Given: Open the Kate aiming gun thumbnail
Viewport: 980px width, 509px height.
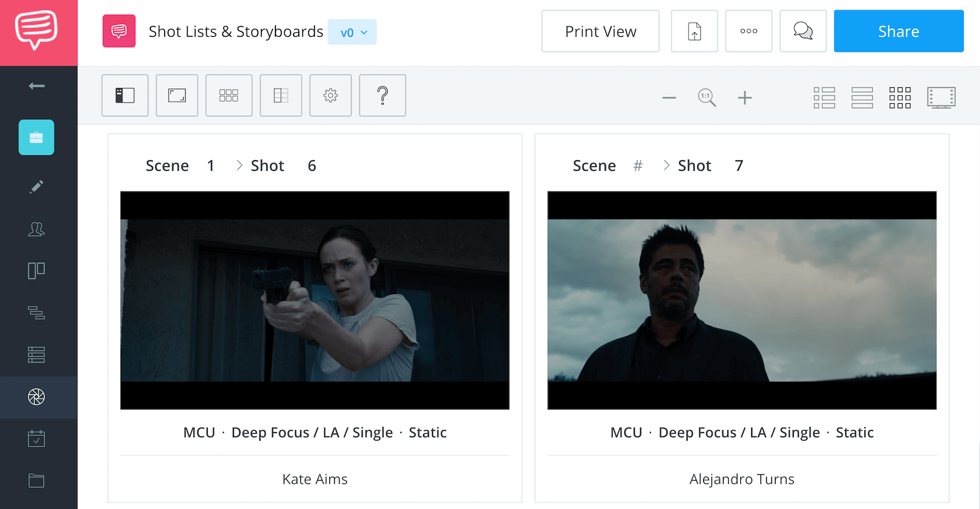Looking at the screenshot, I should point(315,300).
